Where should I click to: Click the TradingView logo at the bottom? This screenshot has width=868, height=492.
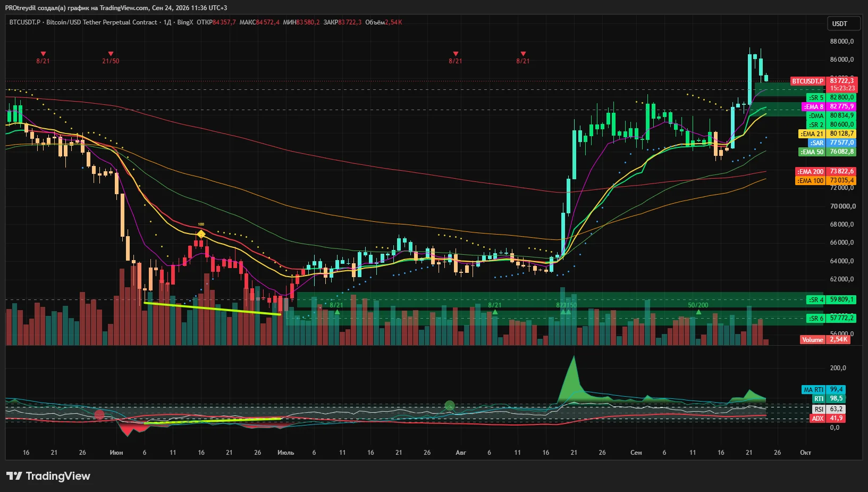48,476
